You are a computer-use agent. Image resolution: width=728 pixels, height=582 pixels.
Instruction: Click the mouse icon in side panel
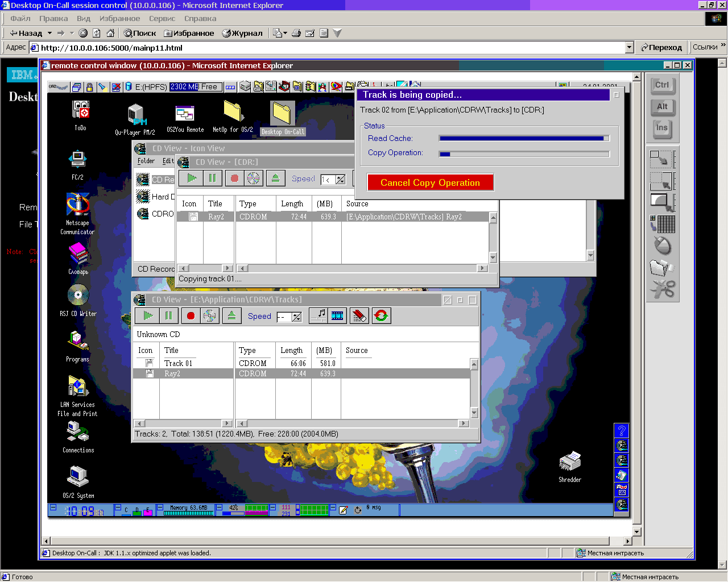pyautogui.click(x=663, y=246)
